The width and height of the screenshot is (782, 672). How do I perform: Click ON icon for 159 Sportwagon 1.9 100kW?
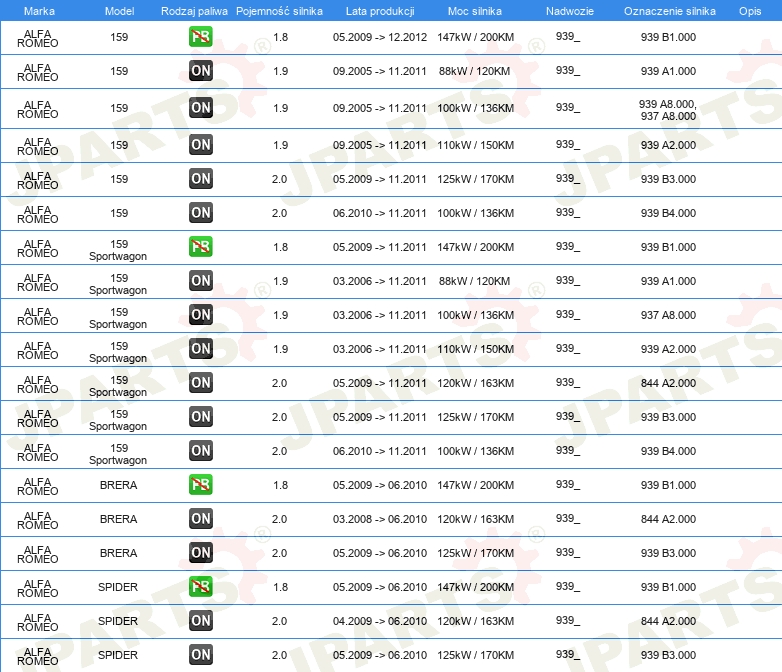pos(200,314)
